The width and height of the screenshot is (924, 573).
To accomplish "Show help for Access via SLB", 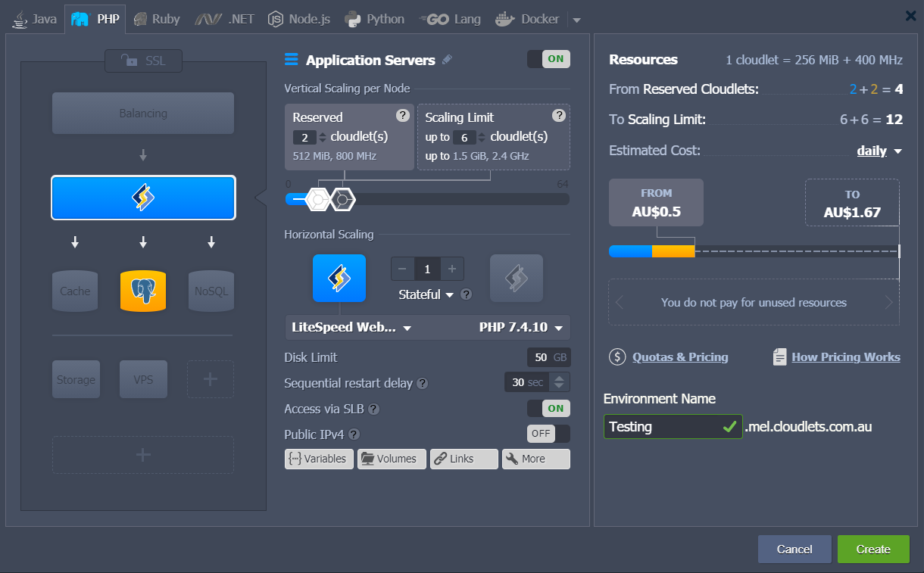I will 373,410.
